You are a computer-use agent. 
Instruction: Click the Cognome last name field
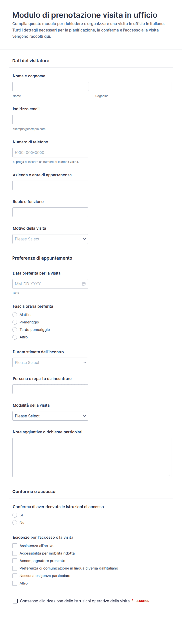point(133,87)
